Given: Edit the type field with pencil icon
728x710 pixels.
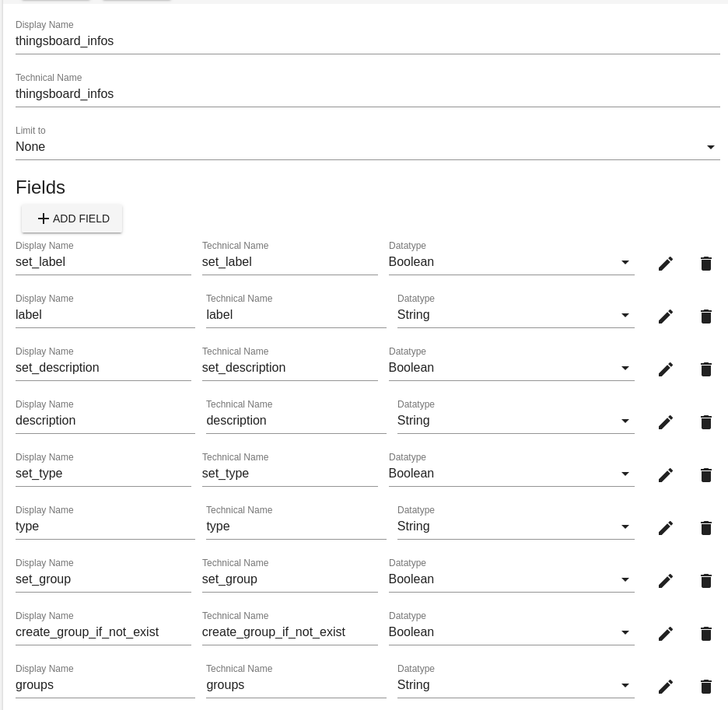Looking at the screenshot, I should [x=666, y=528].
